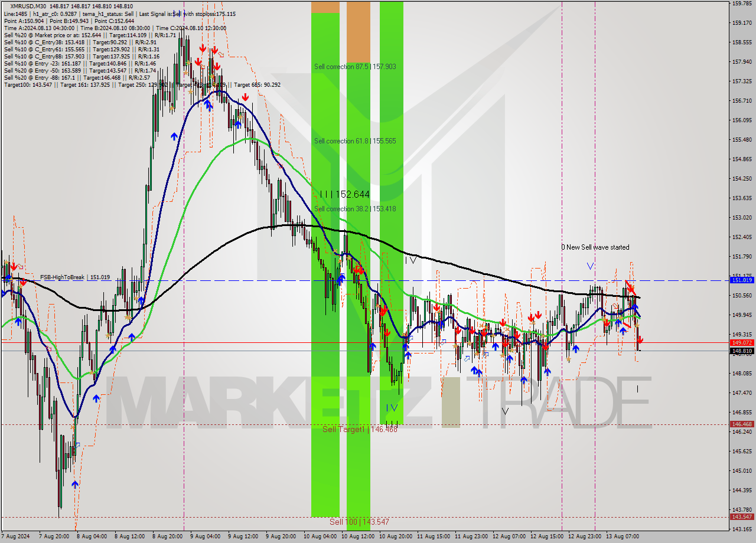The image size is (756, 543).
Task: Click the 'Point A:150.904' info line
Action: coord(70,21)
